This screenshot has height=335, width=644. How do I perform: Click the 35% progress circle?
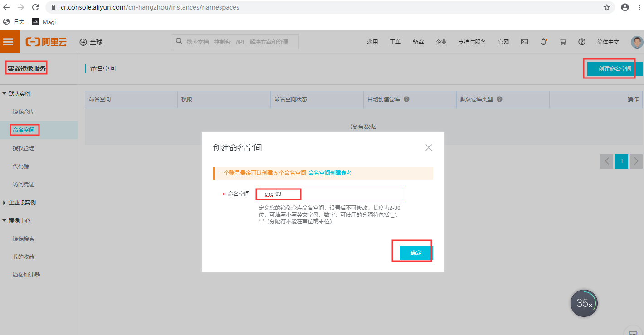click(584, 303)
